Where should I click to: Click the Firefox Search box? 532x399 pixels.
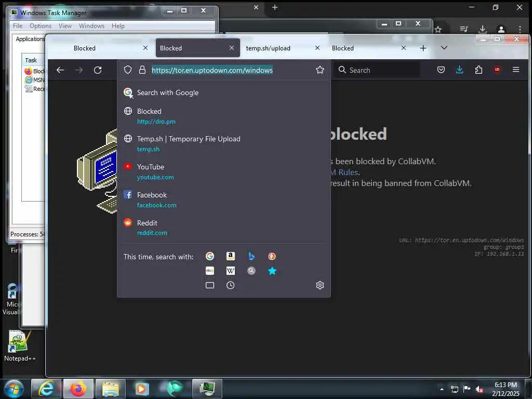(x=377, y=70)
